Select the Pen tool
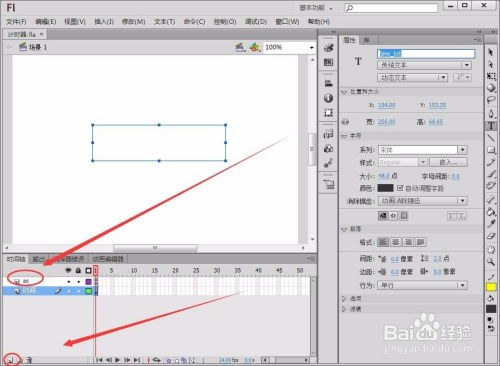500x366 pixels. [491, 113]
